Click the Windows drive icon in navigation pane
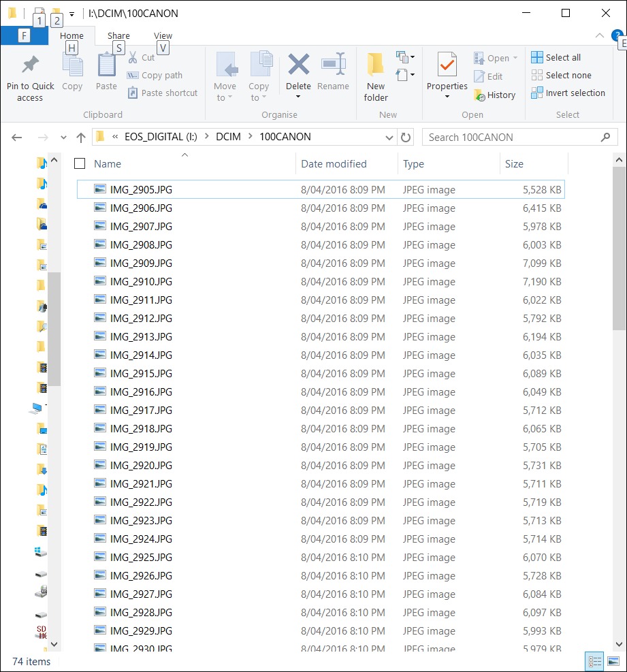The image size is (627, 672). coord(40,551)
